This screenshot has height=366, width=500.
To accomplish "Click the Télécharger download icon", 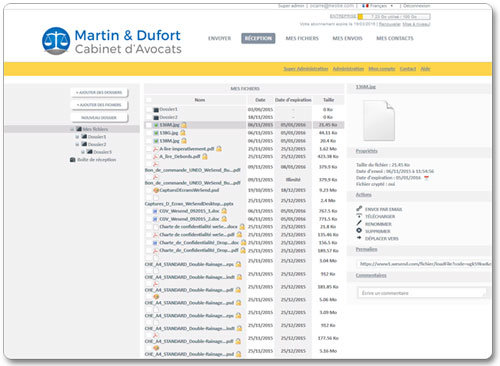I will pos(359,216).
